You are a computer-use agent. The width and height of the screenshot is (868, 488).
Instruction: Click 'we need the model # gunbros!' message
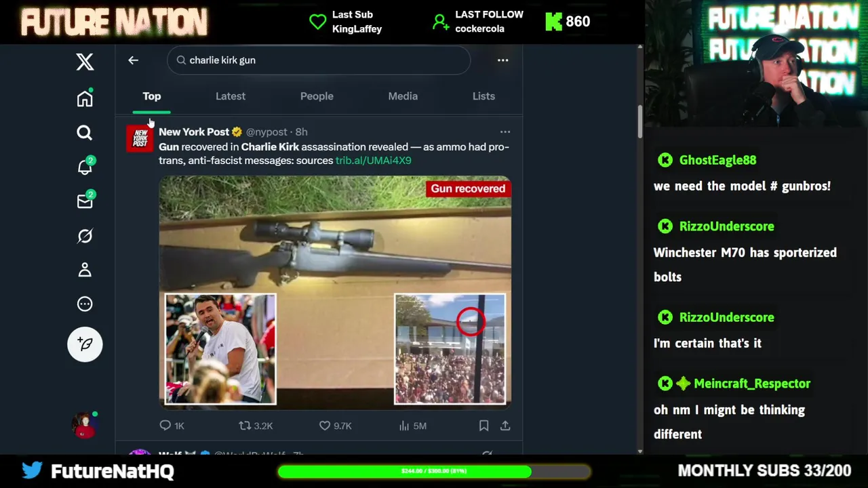(x=742, y=186)
